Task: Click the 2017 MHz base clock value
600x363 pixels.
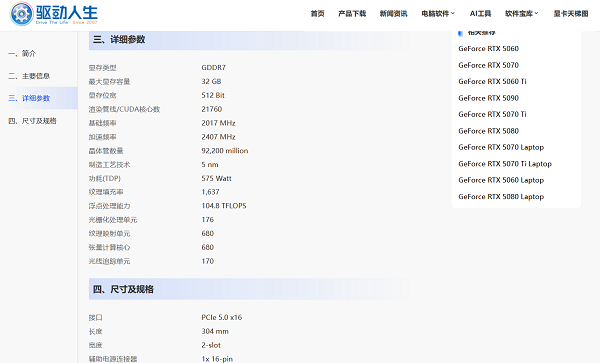Action: [218, 123]
